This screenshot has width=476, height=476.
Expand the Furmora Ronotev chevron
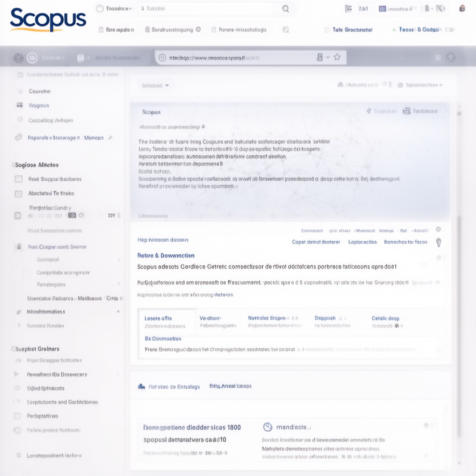(x=19, y=325)
